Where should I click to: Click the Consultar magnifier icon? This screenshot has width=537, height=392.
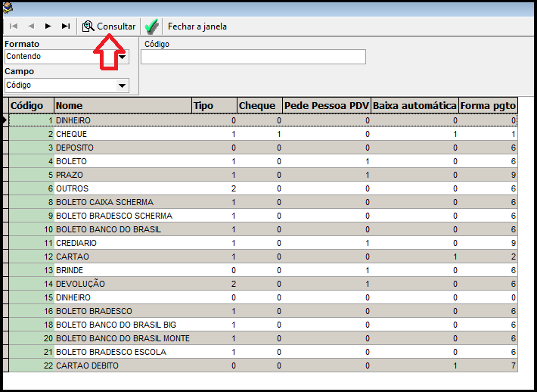click(88, 26)
